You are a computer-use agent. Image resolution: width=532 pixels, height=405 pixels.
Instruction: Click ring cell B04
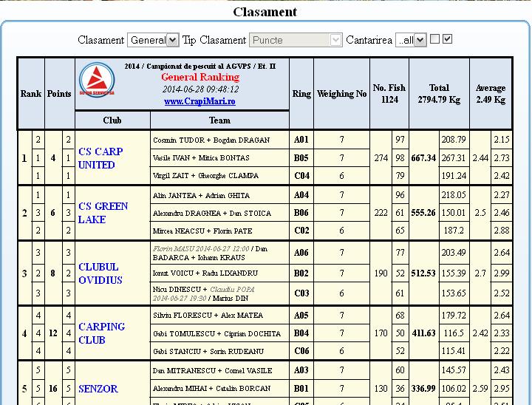pyautogui.click(x=301, y=333)
